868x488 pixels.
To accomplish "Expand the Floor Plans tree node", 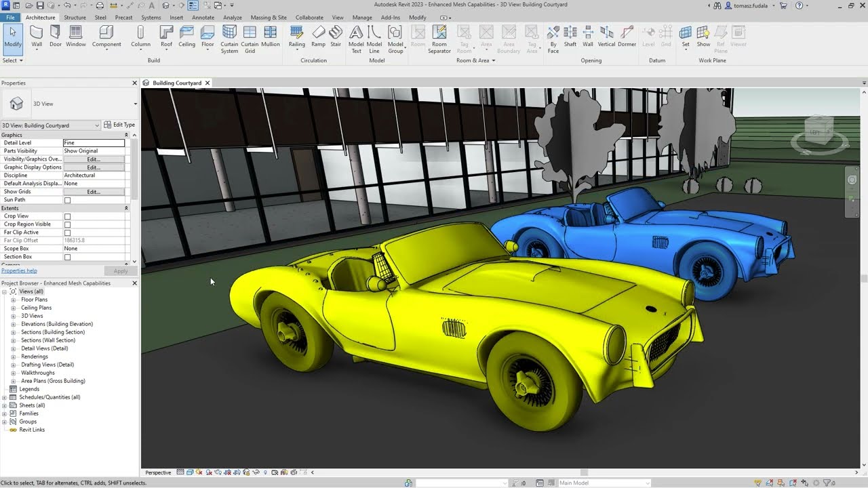I will pyautogui.click(x=13, y=300).
